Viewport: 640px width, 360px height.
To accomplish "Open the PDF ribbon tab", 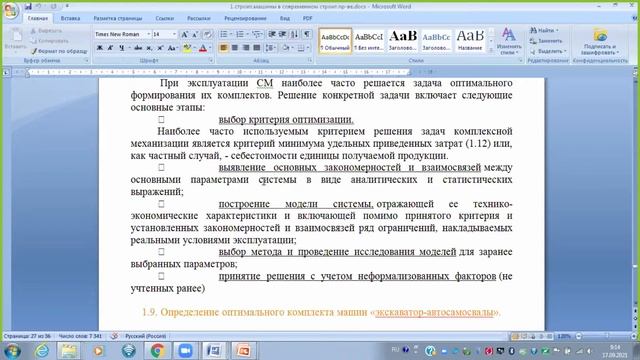I will pos(307,18).
